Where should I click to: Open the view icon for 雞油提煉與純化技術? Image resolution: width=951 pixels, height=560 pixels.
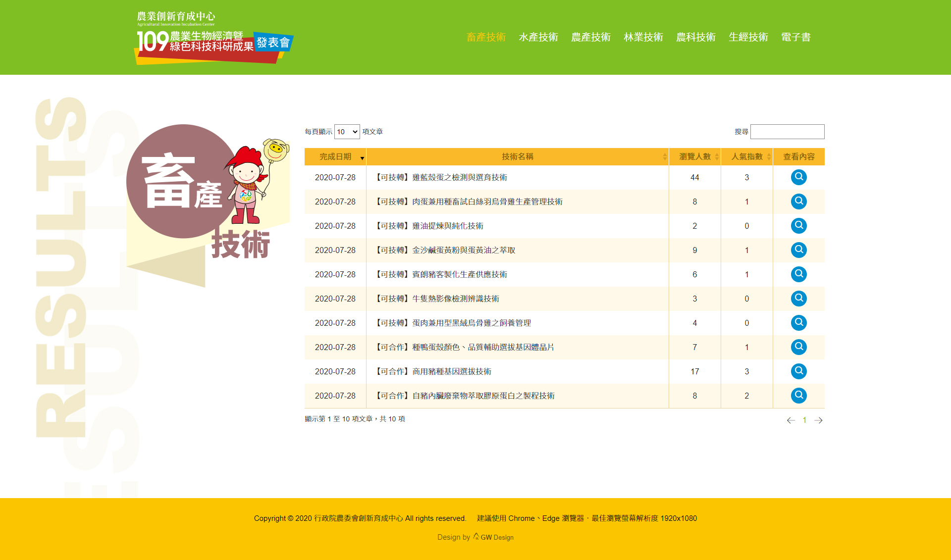[798, 226]
